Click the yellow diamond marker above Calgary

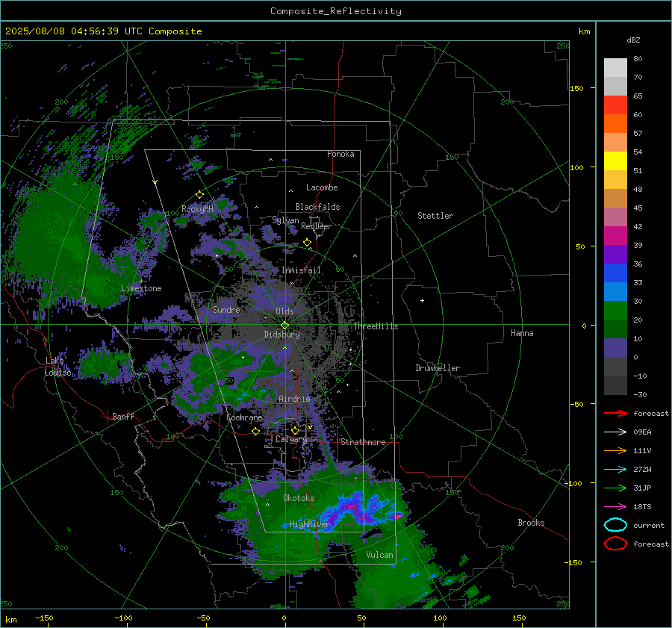(x=295, y=430)
